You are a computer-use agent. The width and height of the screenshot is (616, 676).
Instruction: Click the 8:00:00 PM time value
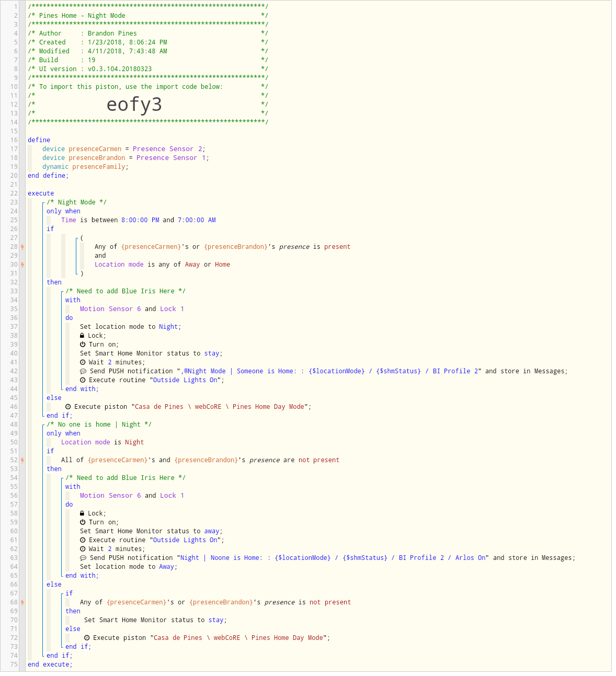tap(140, 220)
